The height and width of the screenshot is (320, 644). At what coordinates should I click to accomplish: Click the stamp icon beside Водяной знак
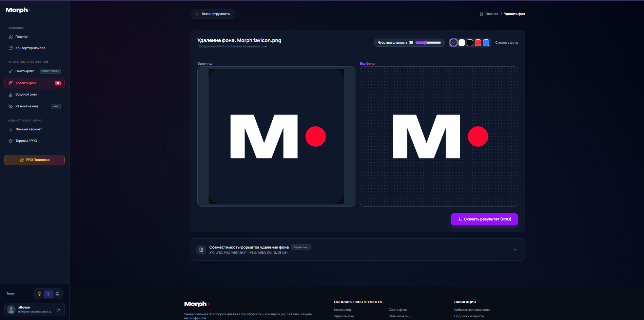[11, 94]
